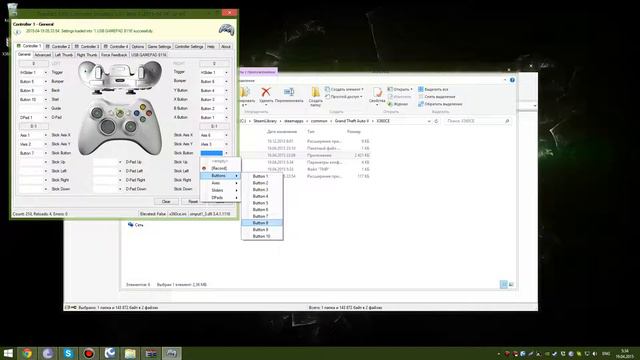Viewport: 640px width, 360px height.
Task: Expand the Back button mapping dropdown
Action: pyautogui.click(x=45, y=91)
